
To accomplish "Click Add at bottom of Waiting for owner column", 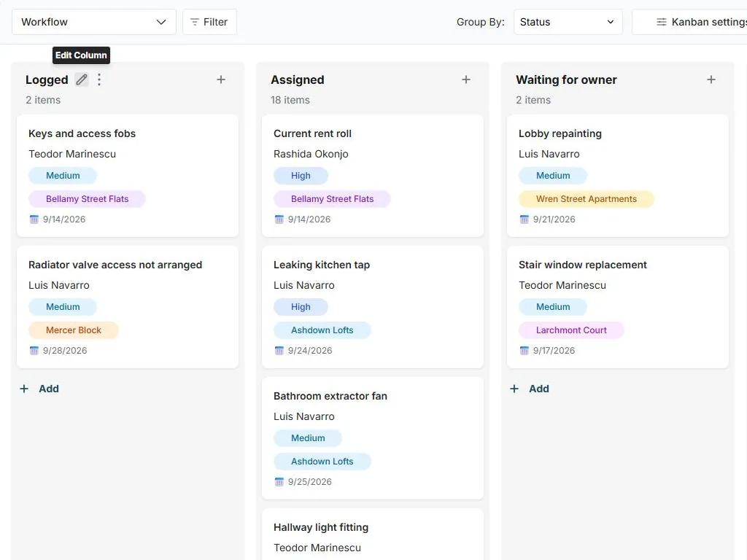I will (x=530, y=389).
